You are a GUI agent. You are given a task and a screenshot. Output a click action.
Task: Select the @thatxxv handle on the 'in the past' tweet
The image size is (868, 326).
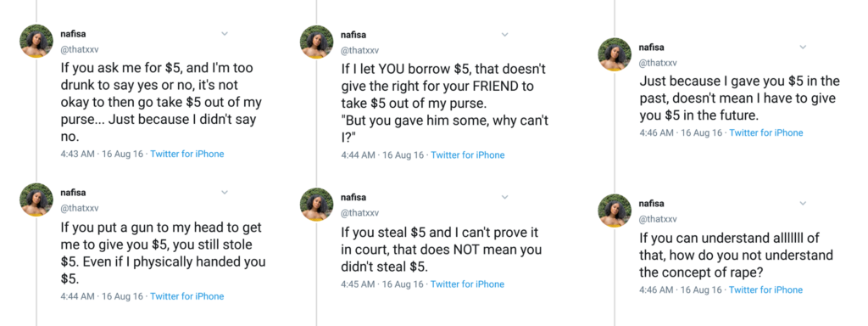click(x=658, y=63)
